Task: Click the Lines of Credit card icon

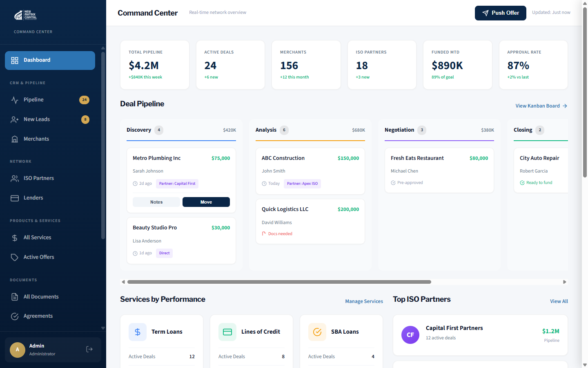Action: click(227, 332)
